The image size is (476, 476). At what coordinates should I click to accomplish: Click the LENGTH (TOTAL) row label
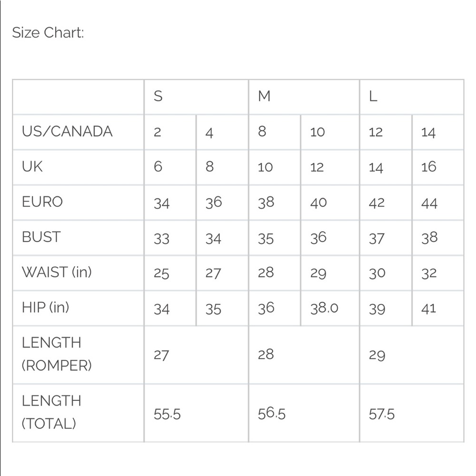click(51, 412)
